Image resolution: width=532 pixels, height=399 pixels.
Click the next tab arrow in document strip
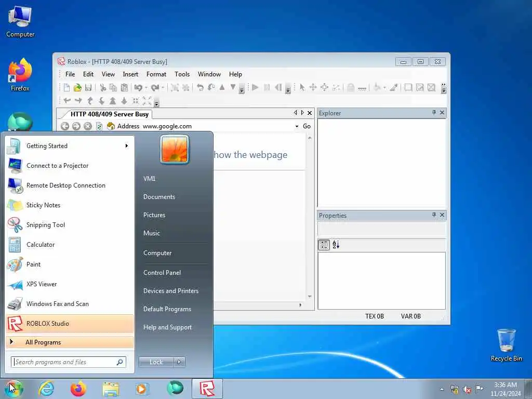pyautogui.click(x=302, y=113)
